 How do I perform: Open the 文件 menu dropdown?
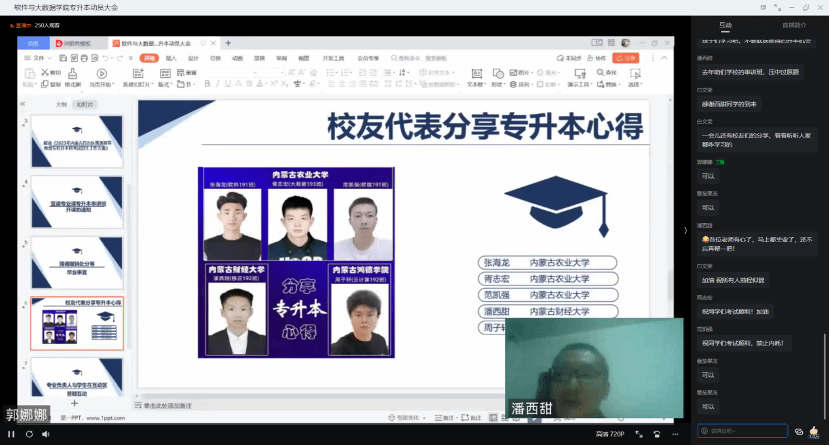41,58
